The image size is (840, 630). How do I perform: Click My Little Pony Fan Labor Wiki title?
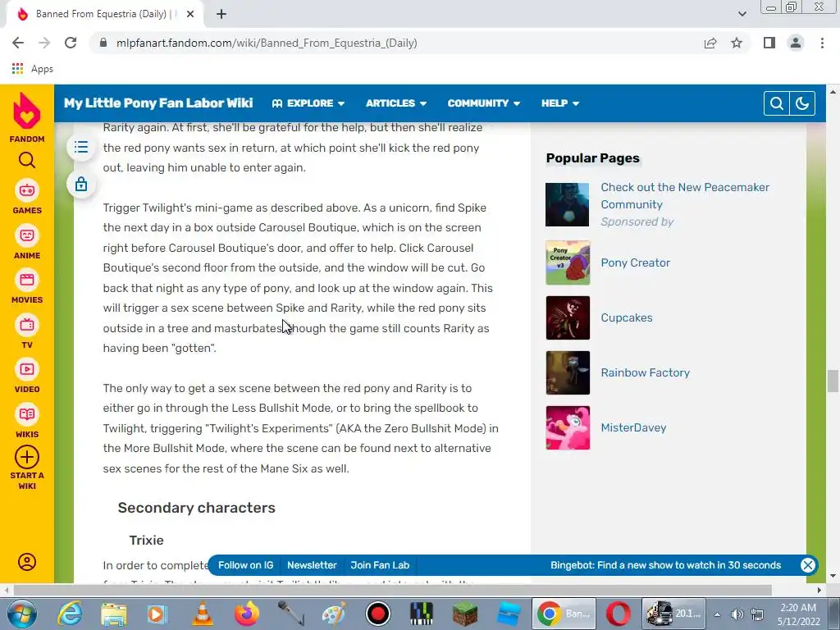[158, 103]
